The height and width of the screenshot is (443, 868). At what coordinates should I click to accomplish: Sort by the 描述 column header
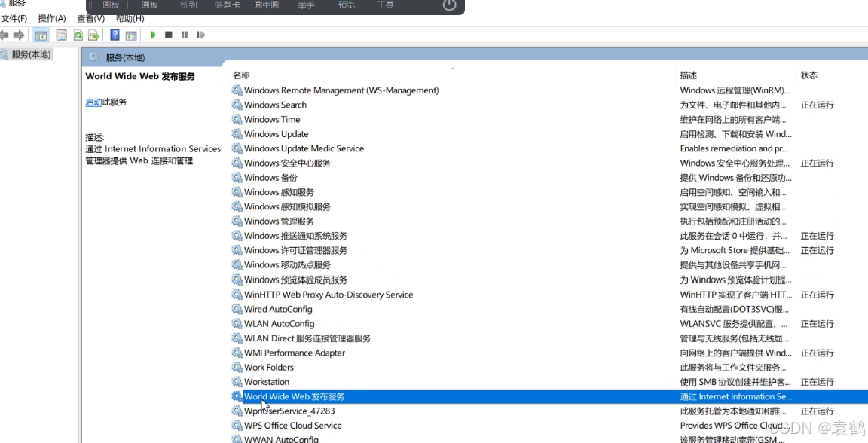[689, 75]
